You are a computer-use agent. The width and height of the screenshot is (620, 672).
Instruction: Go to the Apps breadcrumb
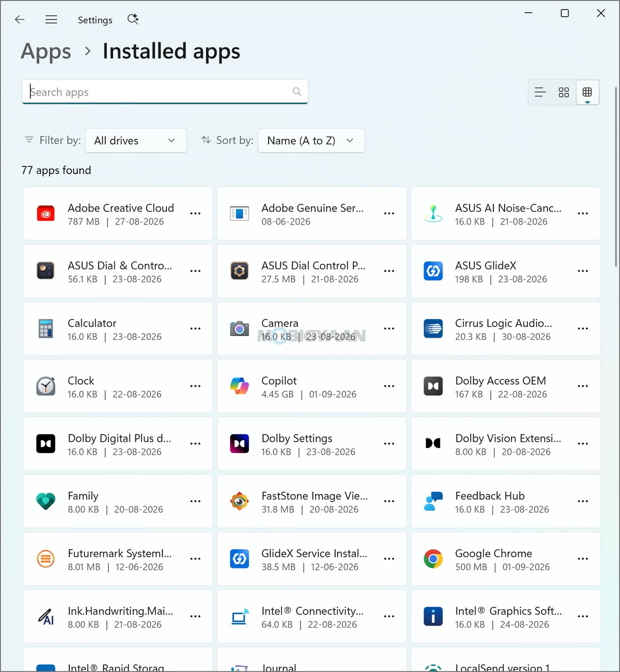(46, 52)
